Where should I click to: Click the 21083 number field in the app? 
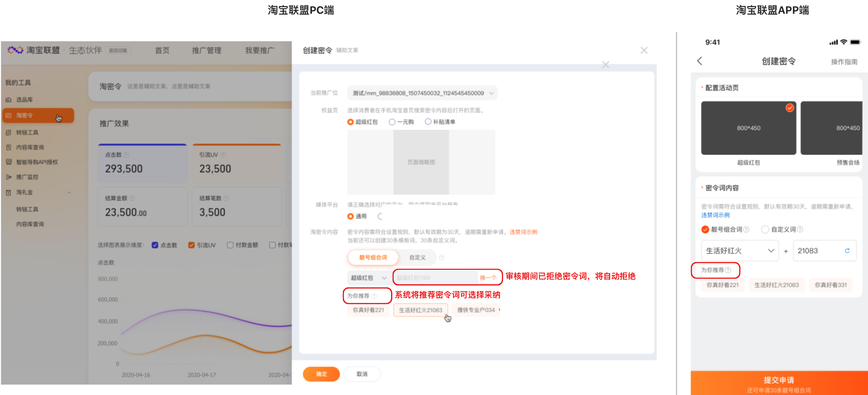(x=825, y=251)
